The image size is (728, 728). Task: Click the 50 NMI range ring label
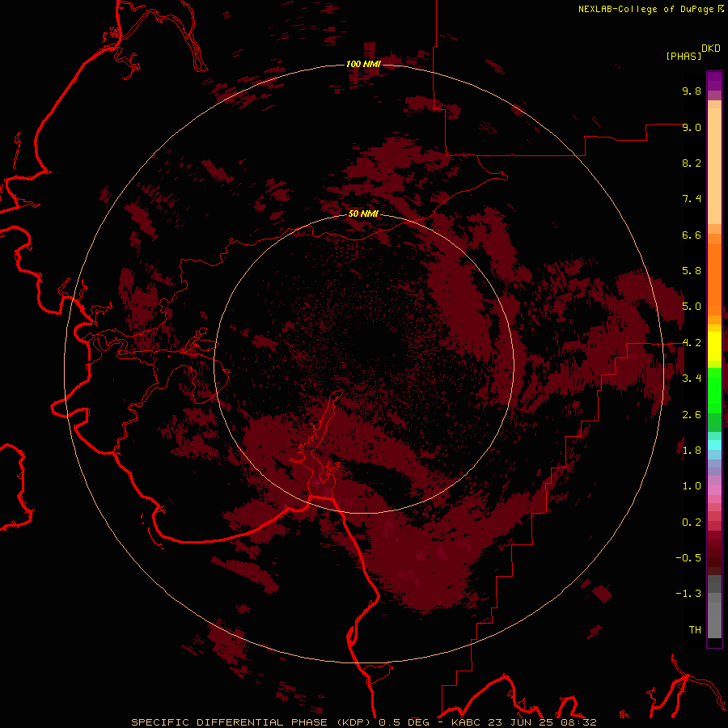pyautogui.click(x=363, y=214)
